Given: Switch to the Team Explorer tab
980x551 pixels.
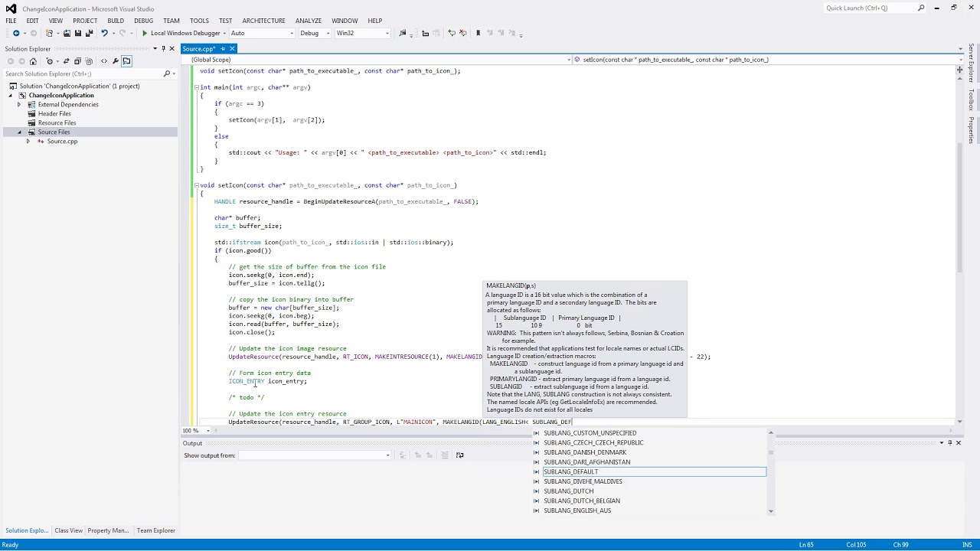Looking at the screenshot, I should coord(155,530).
